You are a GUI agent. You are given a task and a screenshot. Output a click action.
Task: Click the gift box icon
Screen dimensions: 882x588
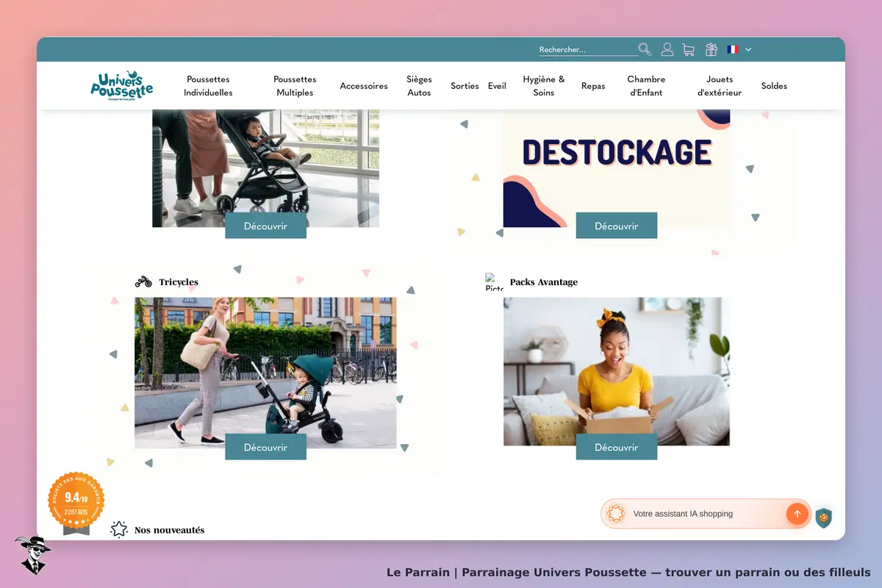pos(711,49)
